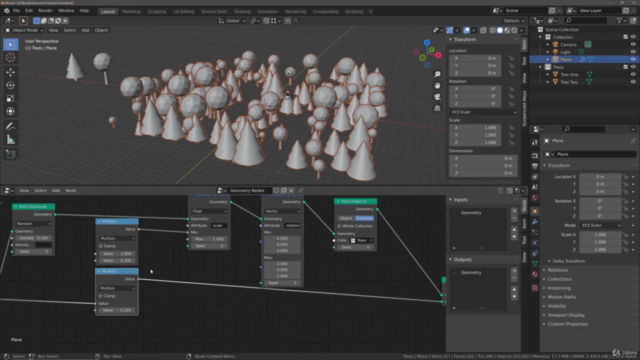Click the pan hand viewport icon
Viewport: 640px width, 360px height.
437,86
